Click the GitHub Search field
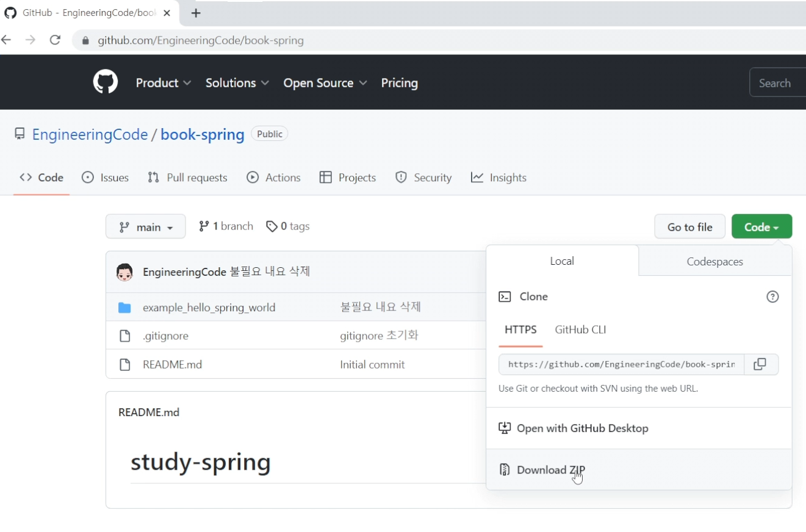Screen dimensions: 806x532 (777, 83)
